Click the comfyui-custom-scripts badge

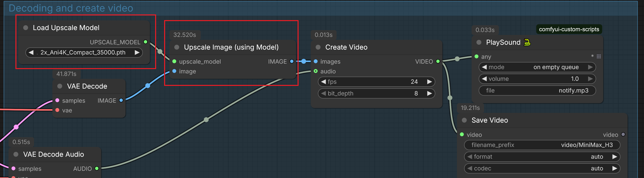569,29
